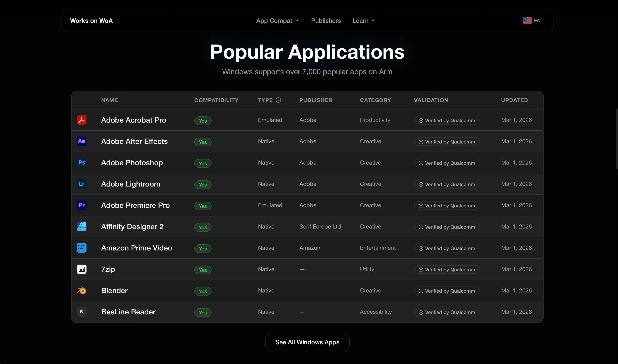Viewport: 618px width, 364px height.
Task: Click the Accessibility category cell
Action: 376,312
